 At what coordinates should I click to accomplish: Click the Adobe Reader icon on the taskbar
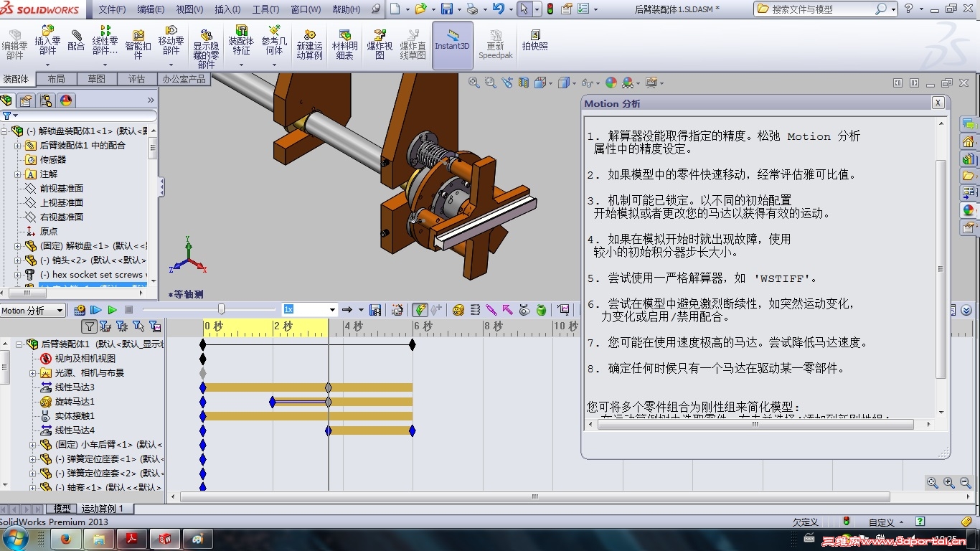(132, 540)
